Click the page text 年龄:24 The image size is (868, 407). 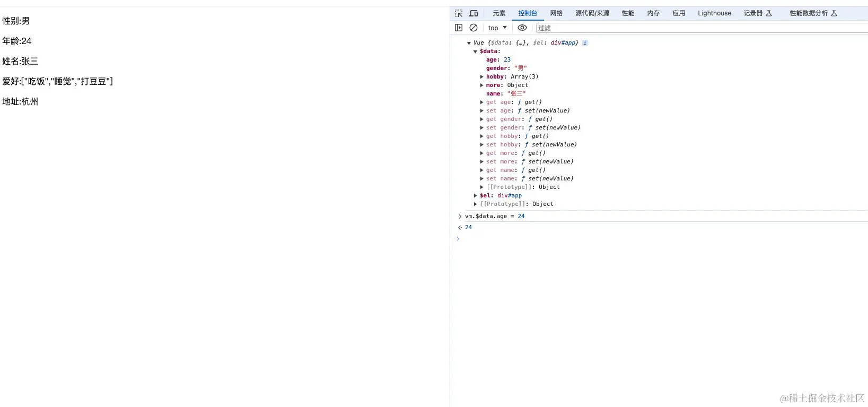17,41
